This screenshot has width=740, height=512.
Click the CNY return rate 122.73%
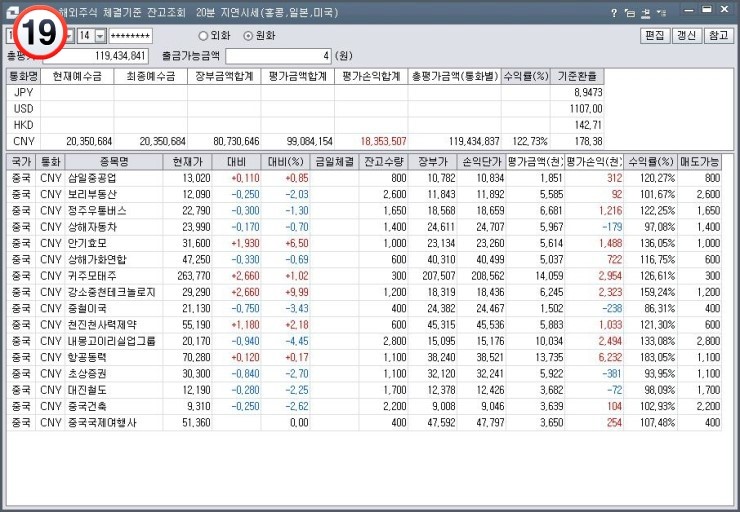529,141
